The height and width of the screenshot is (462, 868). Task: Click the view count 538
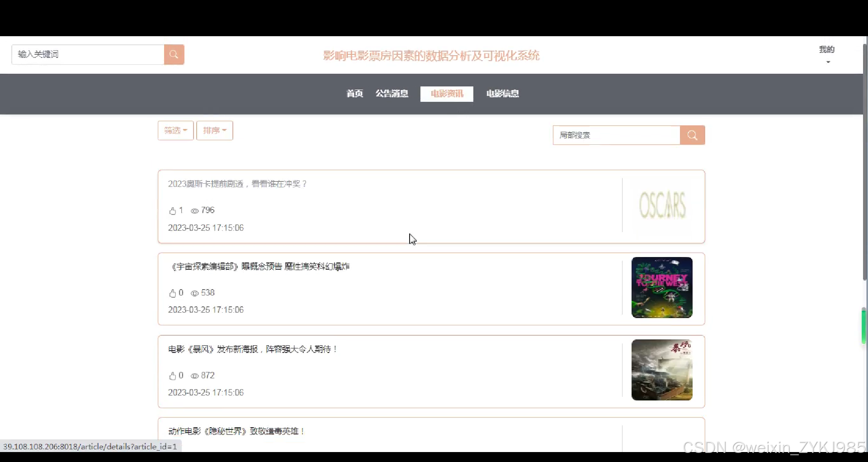(208, 293)
